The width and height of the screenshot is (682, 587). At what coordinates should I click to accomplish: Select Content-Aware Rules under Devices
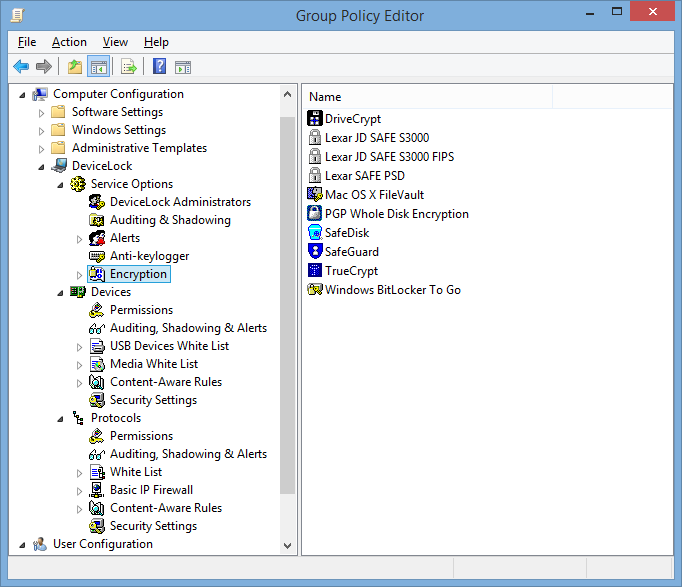click(166, 382)
